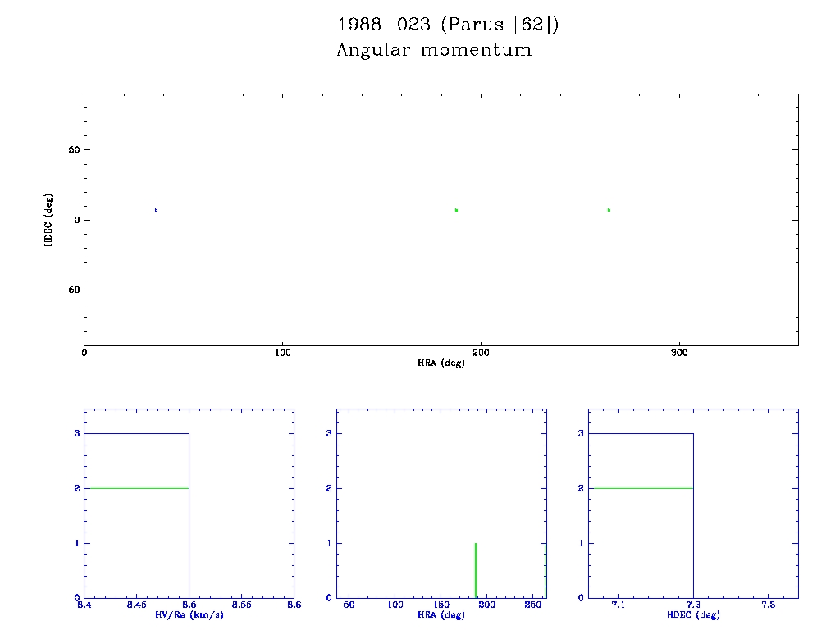Click the 8.55 tick label on the HV/Re axis
This screenshot has width=840, height=630.
tap(241, 605)
